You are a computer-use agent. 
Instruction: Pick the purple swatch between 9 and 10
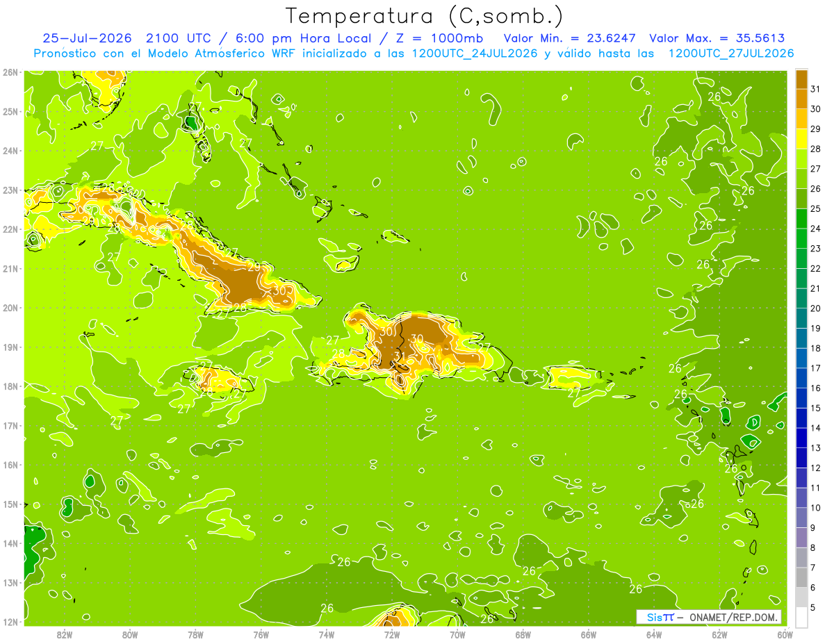pyautogui.click(x=801, y=518)
